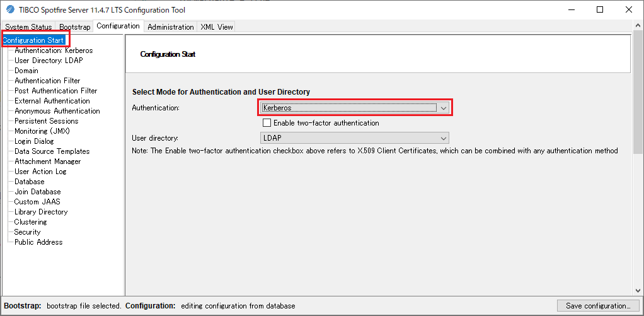Minimize the Configuration Tool window

point(572,10)
